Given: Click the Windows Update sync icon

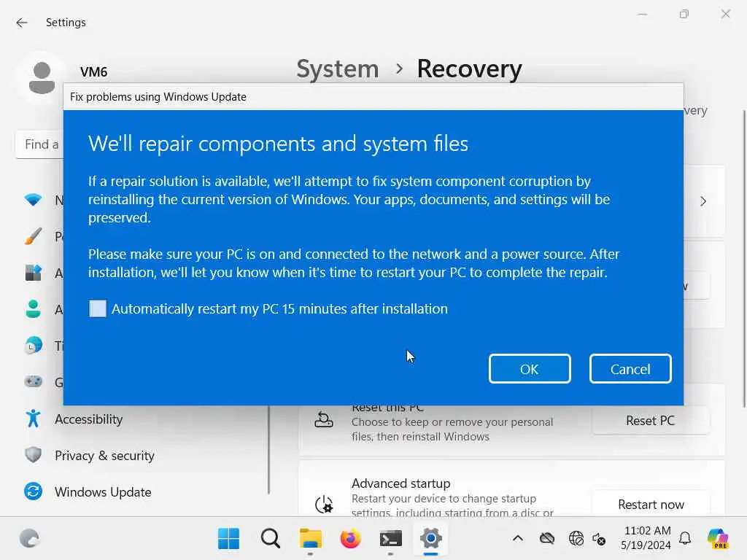Looking at the screenshot, I should pyautogui.click(x=33, y=491).
